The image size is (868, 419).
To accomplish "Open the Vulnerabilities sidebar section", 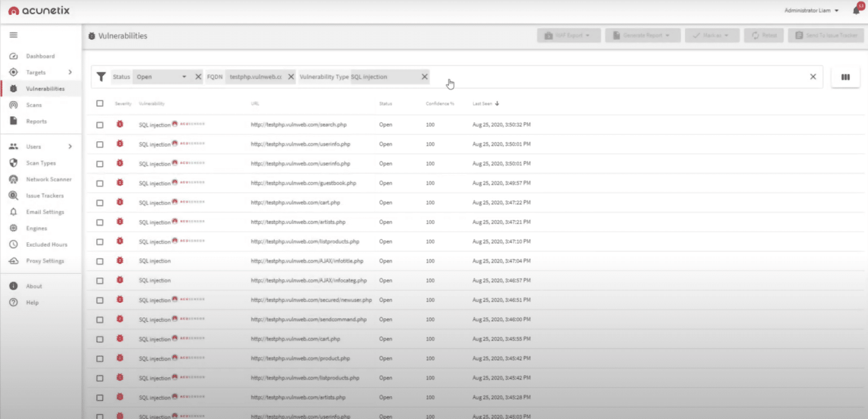I will (x=46, y=89).
